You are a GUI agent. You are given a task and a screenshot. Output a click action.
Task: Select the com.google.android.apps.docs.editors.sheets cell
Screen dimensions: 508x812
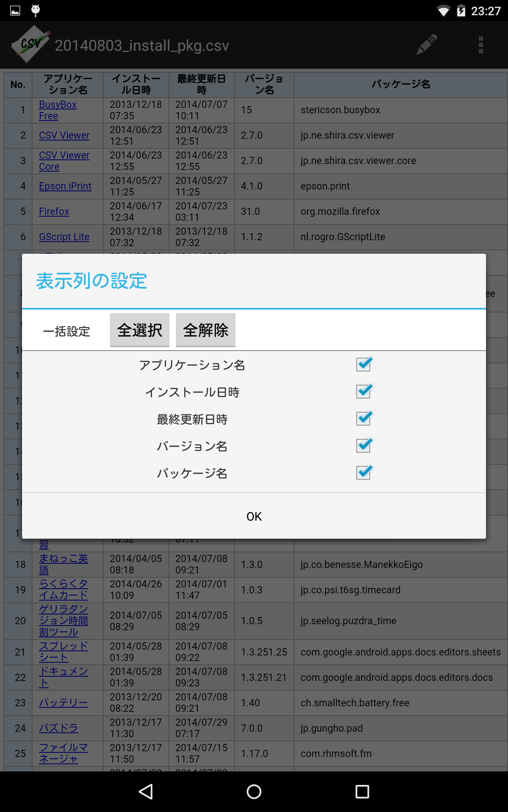point(400,652)
